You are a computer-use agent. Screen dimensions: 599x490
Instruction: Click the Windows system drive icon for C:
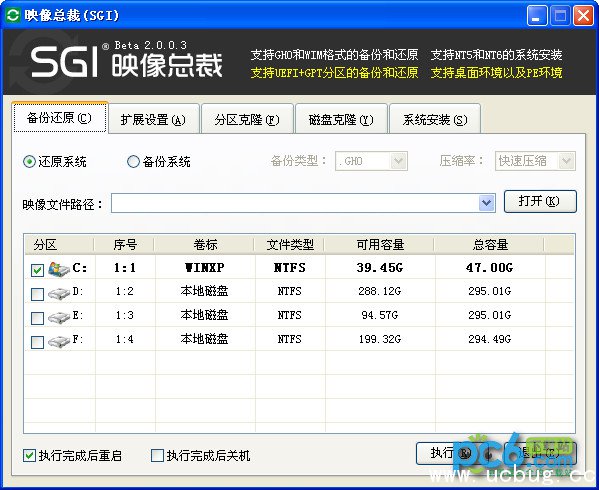58,269
